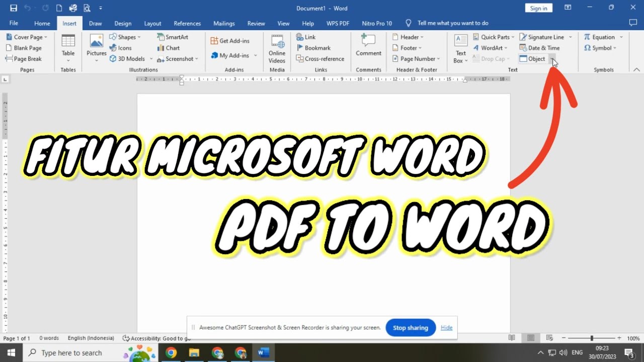Viewport: 644px width, 362px height.
Task: Insert Date & Time
Action: tap(539, 48)
